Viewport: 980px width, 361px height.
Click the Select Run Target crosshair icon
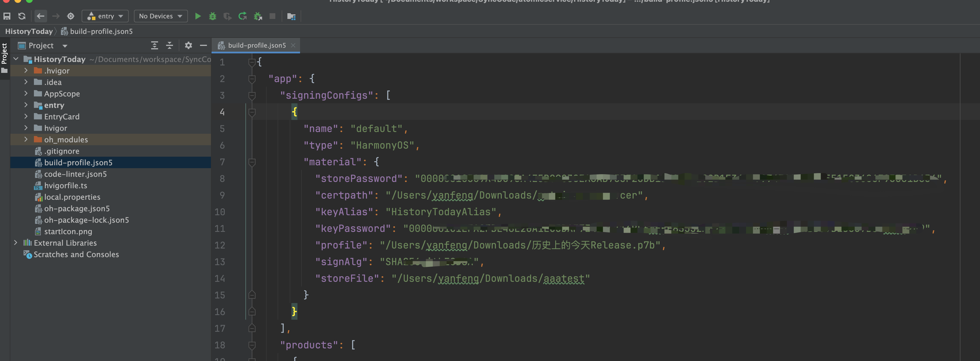[71, 16]
